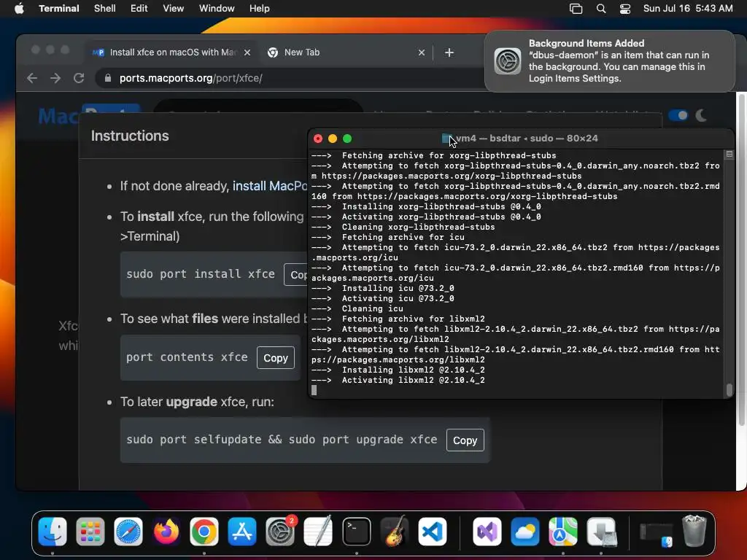Open purple Visual Studio Dock icon
Viewport: 747px width, 560px height.
pos(487,532)
